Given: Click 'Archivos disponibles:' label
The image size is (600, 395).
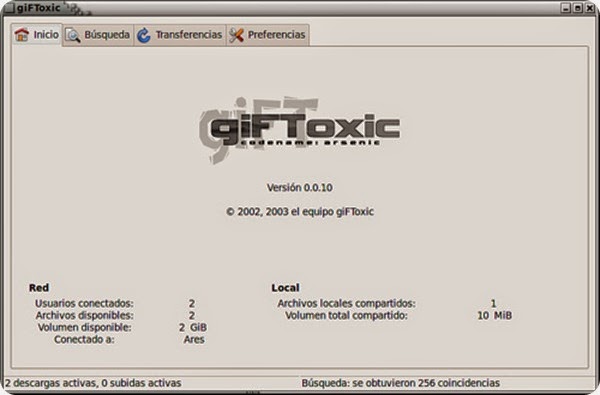Looking at the screenshot, I should 85,315.
